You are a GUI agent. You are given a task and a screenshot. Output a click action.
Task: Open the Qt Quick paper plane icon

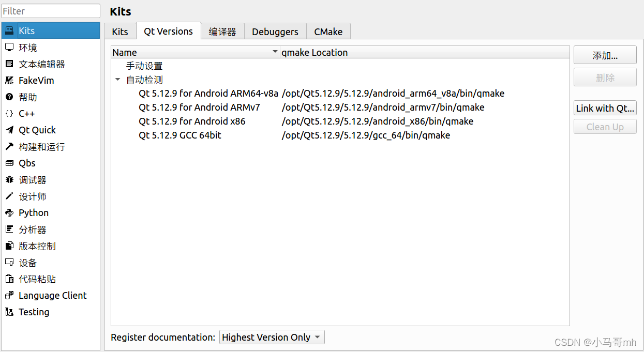(x=9, y=130)
